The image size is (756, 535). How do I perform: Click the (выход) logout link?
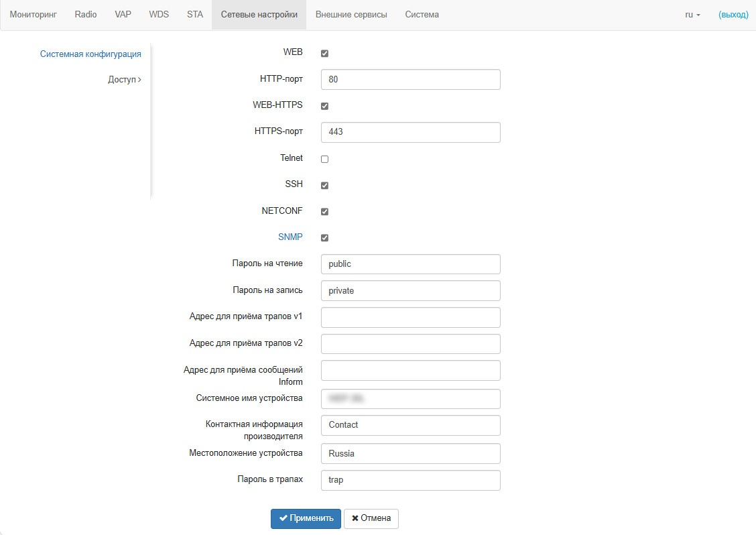pyautogui.click(x=733, y=15)
